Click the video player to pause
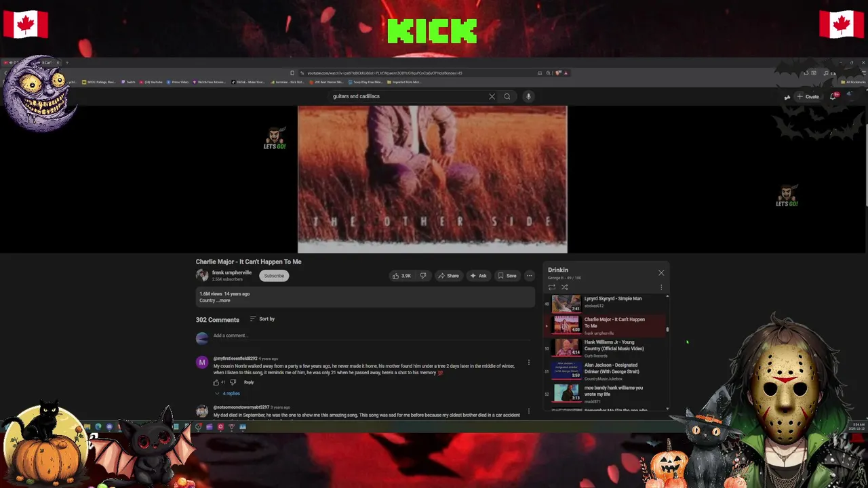Viewport: 868px width, 488px height. point(433,179)
